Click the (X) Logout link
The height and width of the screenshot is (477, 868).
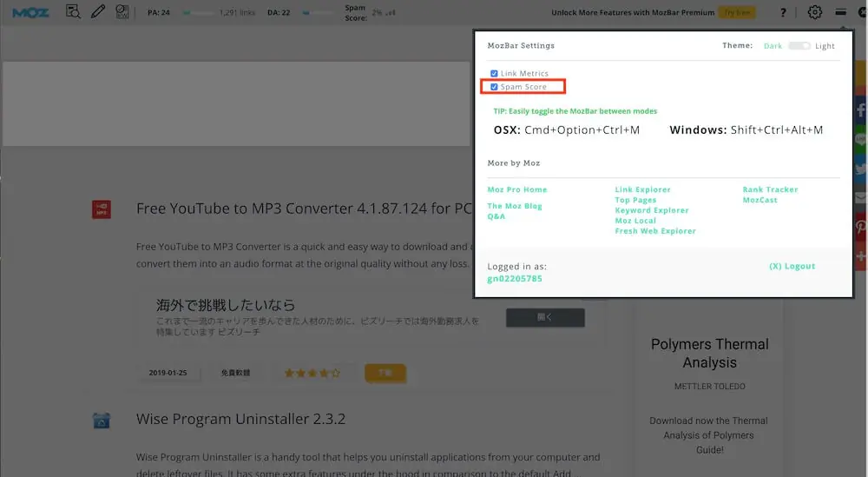point(792,266)
